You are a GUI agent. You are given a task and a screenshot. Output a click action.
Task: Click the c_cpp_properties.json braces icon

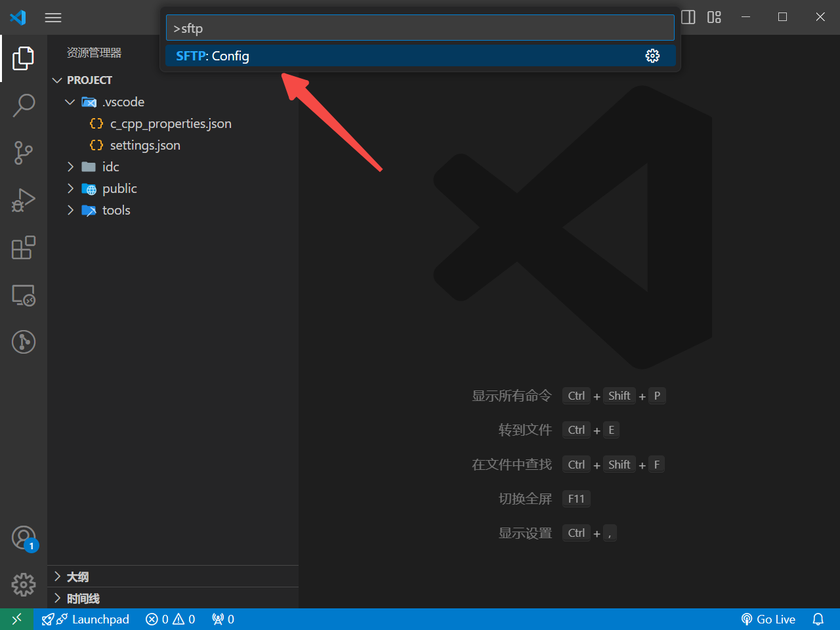coord(96,123)
